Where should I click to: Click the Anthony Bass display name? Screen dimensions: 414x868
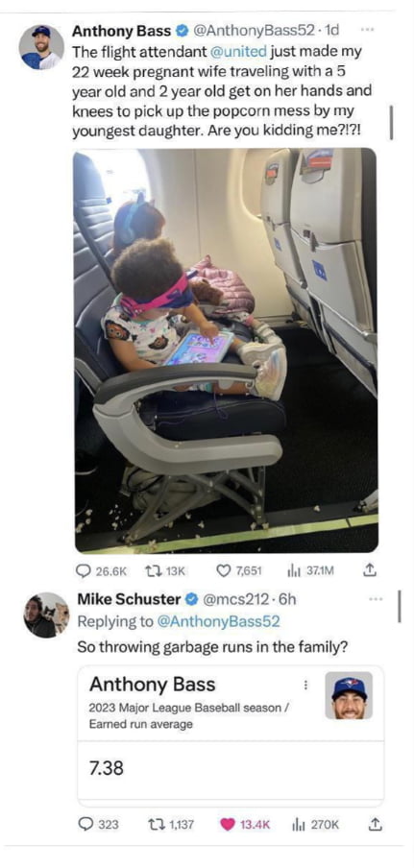click(121, 31)
